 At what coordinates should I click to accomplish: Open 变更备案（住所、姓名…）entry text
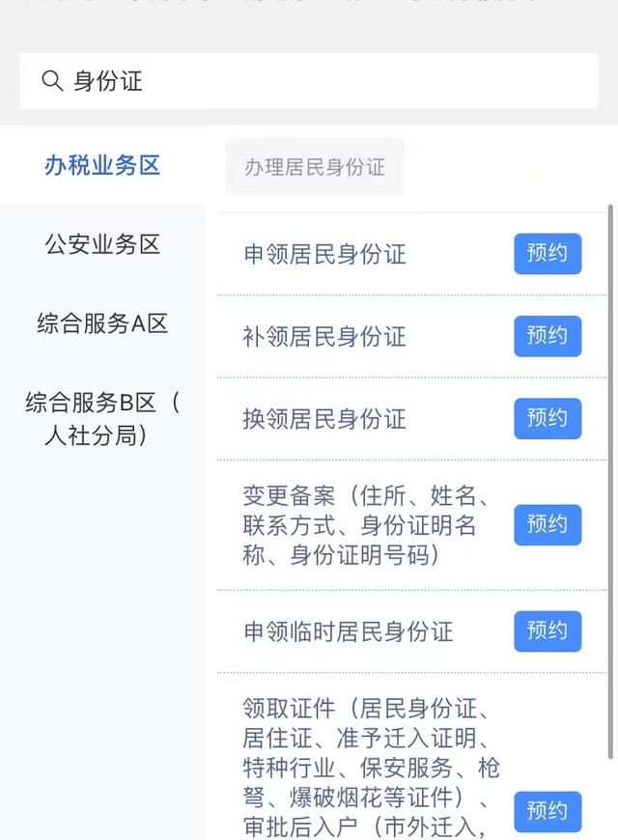click(366, 525)
